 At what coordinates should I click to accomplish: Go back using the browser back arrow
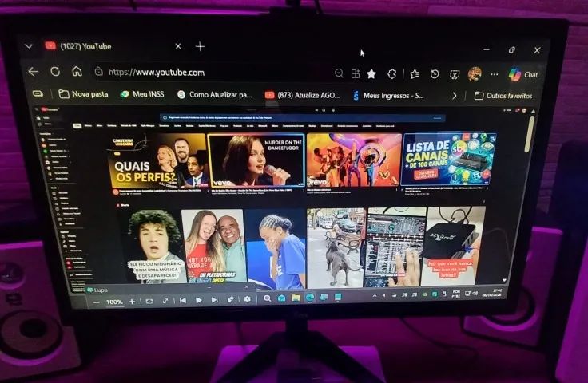pos(34,71)
